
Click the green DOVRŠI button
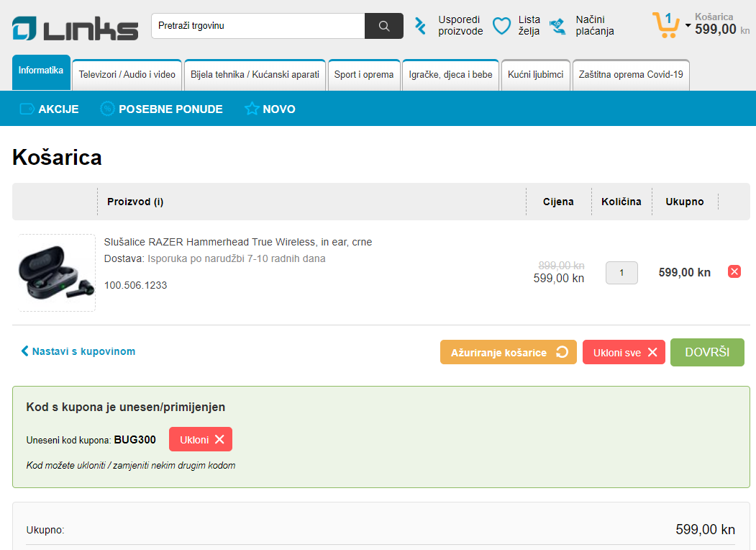tap(707, 352)
